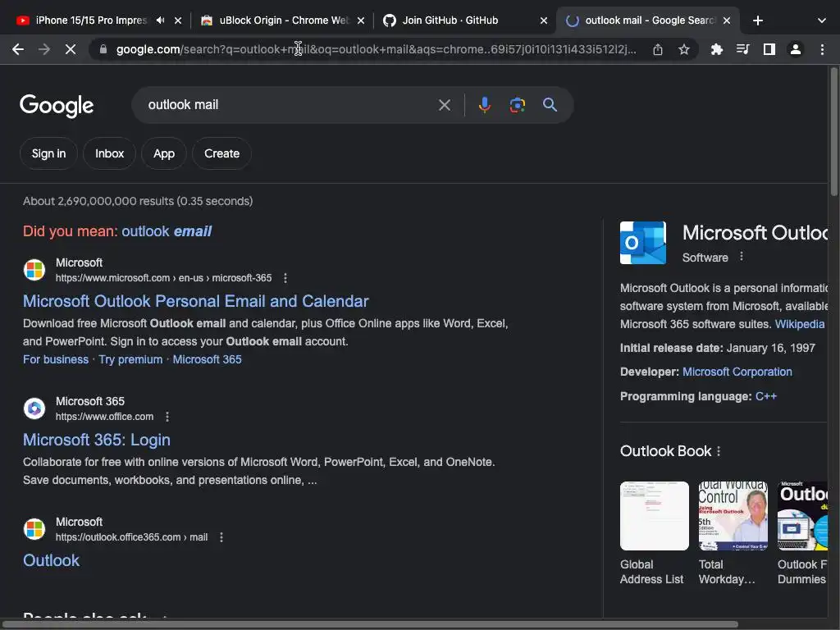Toggle the browser side panel
Screen dimensions: 840x630
[x=769, y=50]
